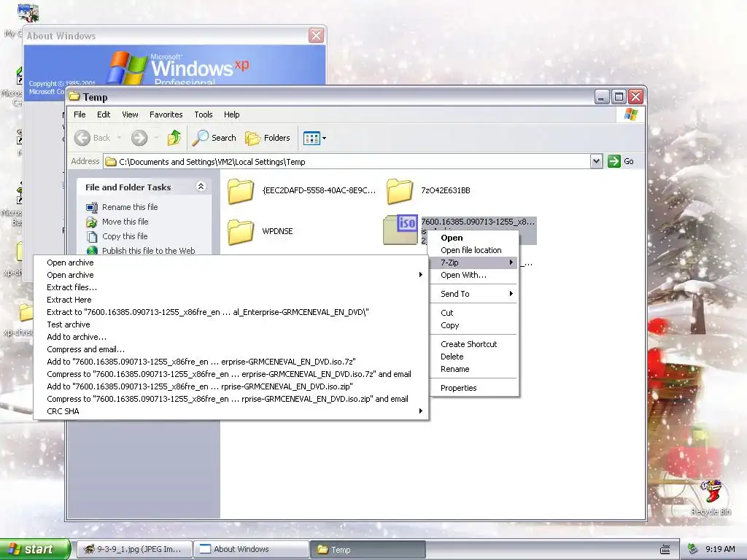
Task: Click Publish this file to the Web
Action: 148,251
